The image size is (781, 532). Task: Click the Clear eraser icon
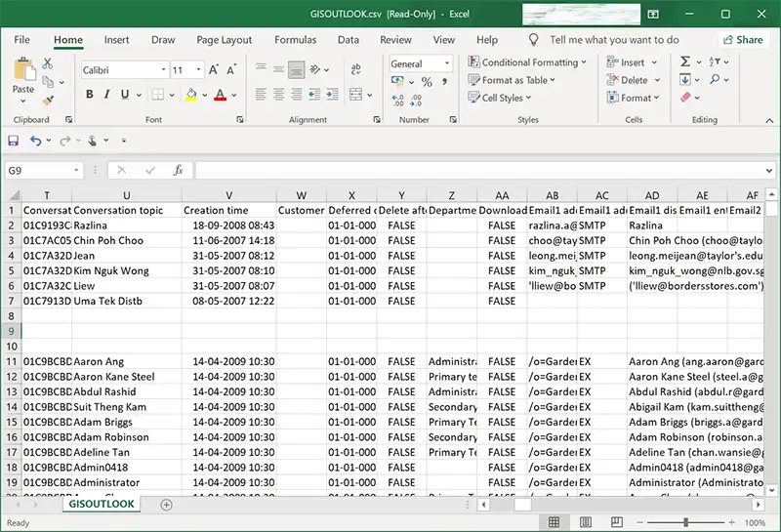(685, 98)
